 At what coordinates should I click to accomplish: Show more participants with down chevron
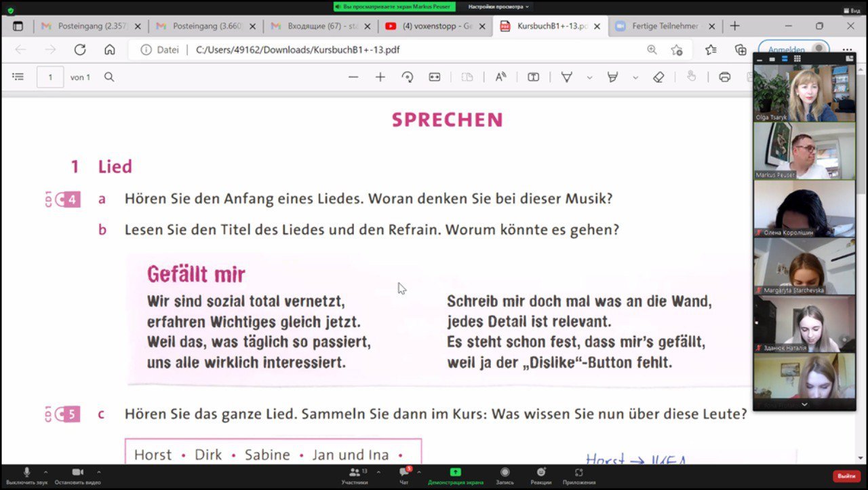click(x=804, y=404)
